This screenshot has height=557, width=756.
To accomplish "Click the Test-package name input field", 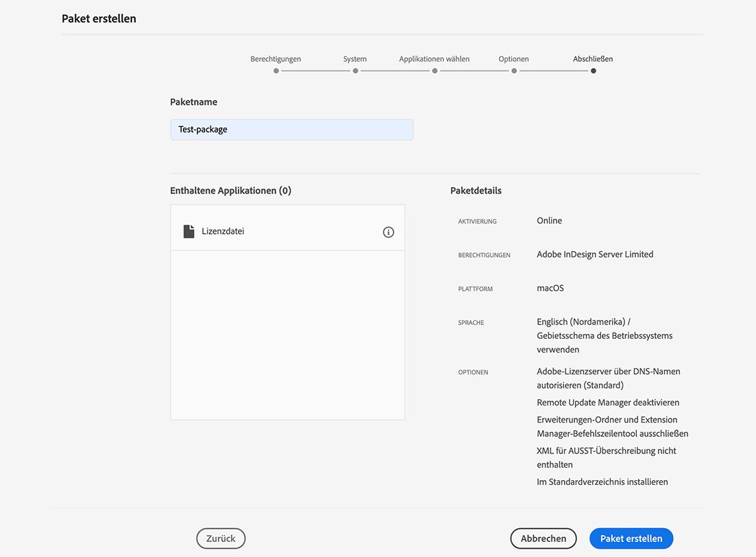I will pos(291,129).
